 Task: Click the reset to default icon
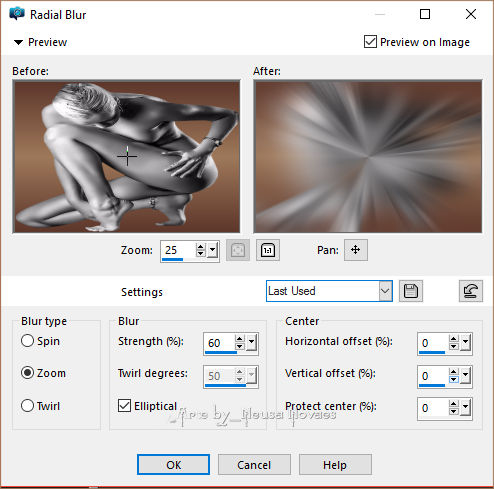(x=470, y=291)
